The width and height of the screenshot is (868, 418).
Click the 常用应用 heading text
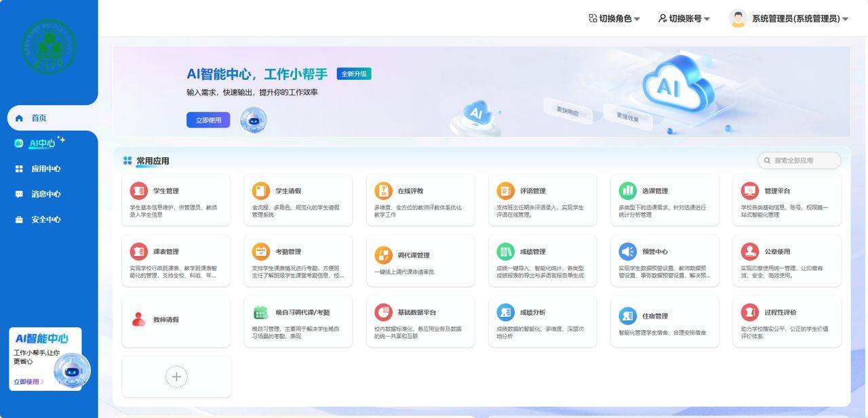tap(153, 161)
